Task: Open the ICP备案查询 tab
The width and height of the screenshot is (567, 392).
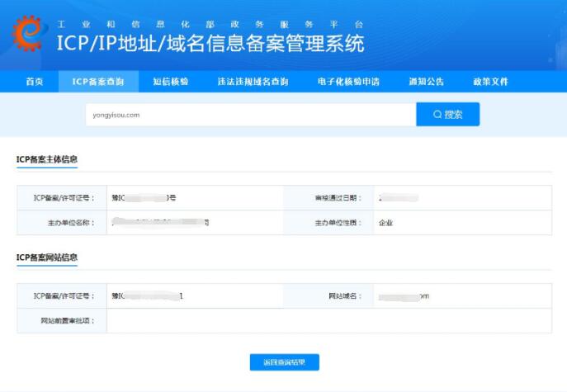Action: (98, 82)
